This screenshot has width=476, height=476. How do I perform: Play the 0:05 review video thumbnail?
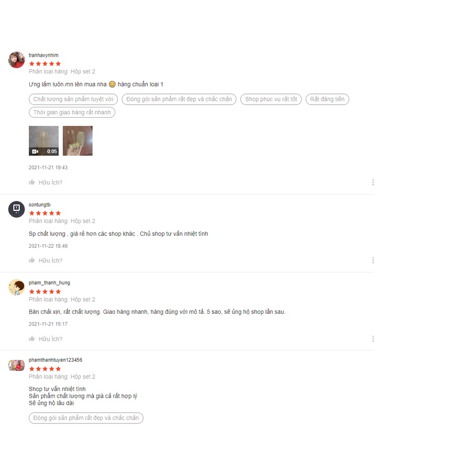click(44, 141)
